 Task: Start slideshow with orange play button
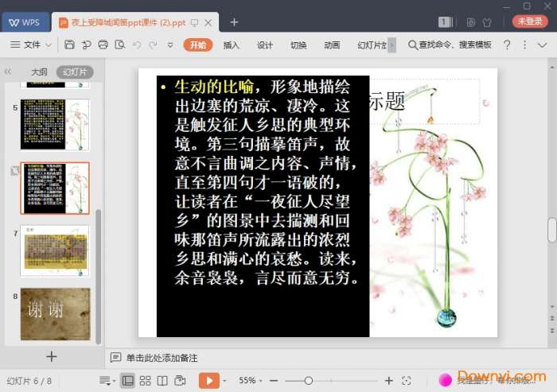208,381
